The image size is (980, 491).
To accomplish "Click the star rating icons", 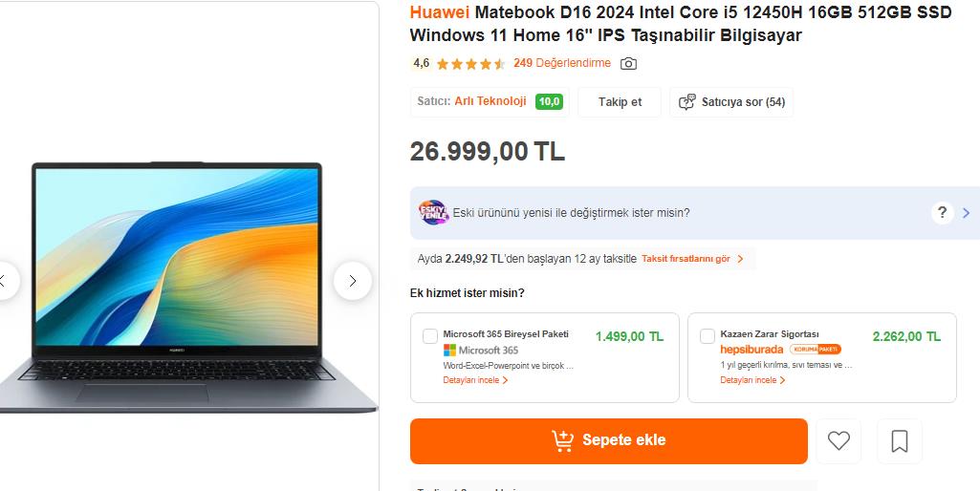I will (470, 64).
